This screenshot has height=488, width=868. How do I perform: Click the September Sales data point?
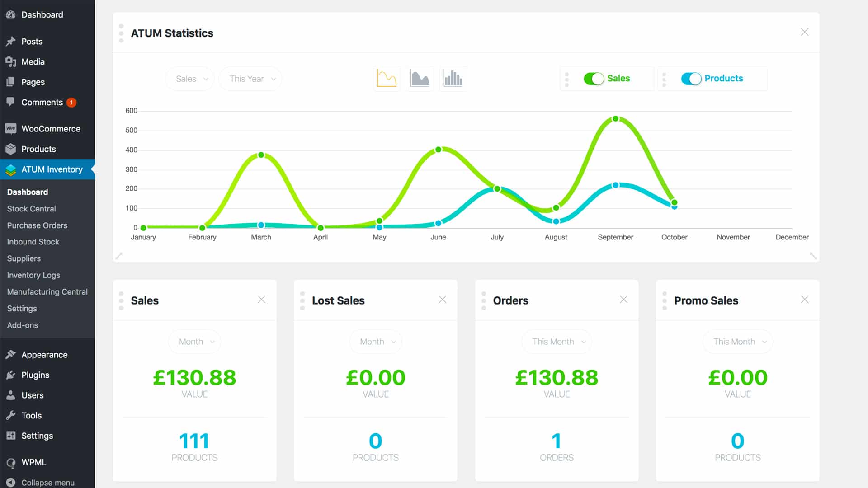point(615,119)
